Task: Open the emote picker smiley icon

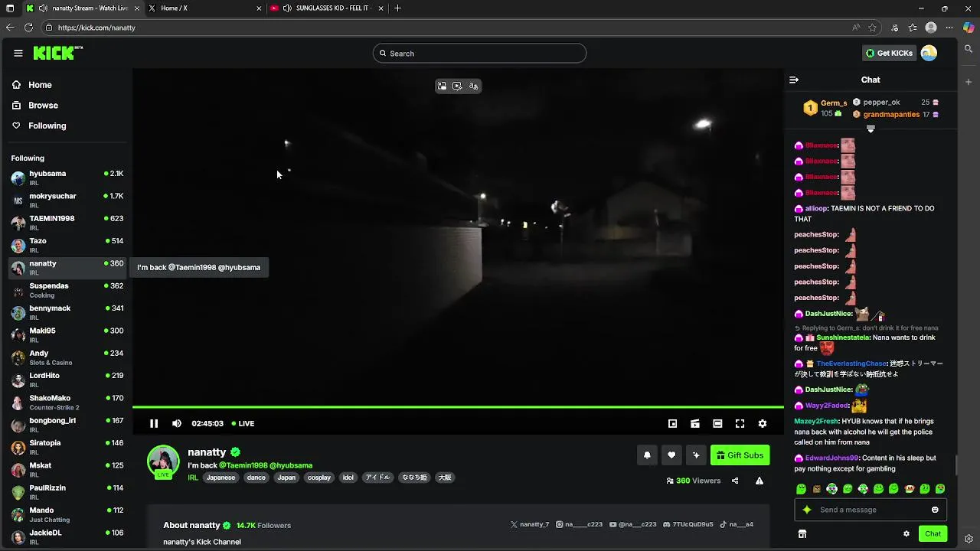Action: (935, 510)
